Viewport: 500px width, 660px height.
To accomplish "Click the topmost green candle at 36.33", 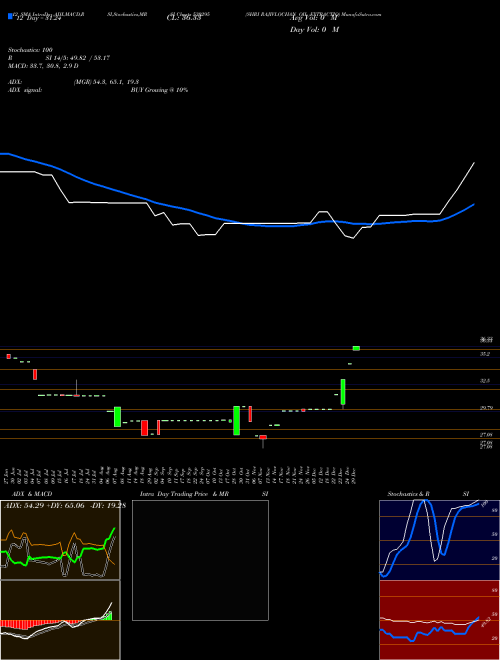I will pyautogui.click(x=356, y=348).
